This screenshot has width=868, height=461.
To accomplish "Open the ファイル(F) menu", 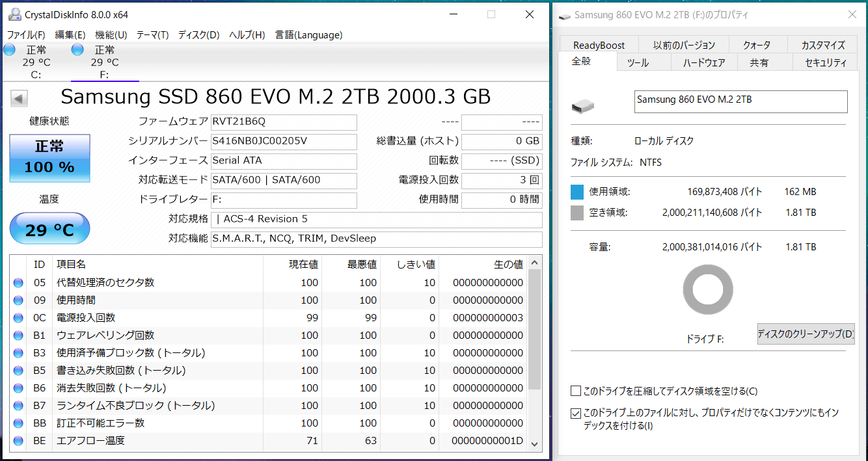I will point(26,34).
